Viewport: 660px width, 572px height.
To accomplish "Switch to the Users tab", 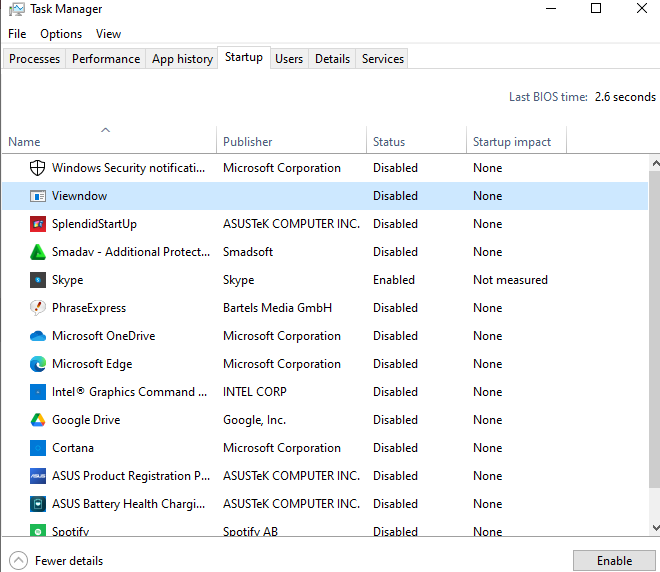I will point(289,59).
